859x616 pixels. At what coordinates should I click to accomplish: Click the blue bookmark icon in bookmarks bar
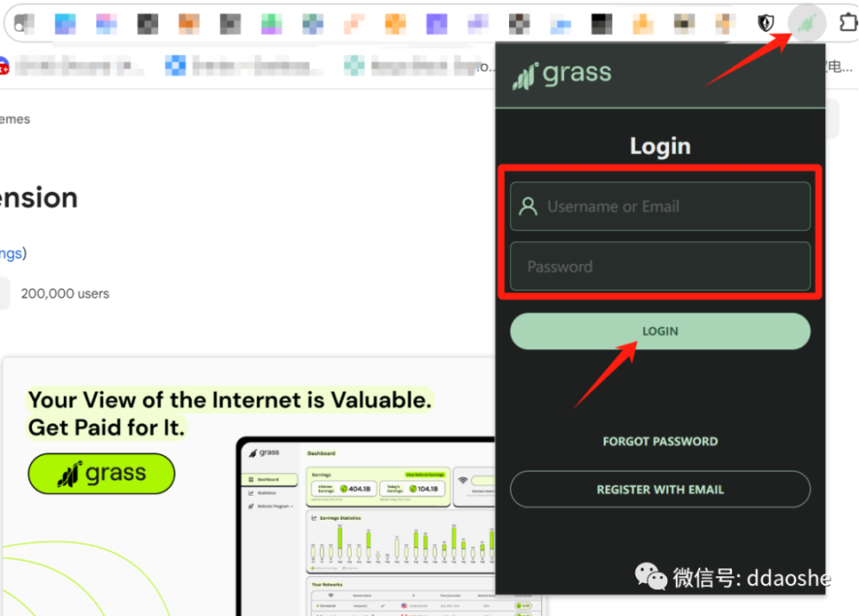click(176, 65)
